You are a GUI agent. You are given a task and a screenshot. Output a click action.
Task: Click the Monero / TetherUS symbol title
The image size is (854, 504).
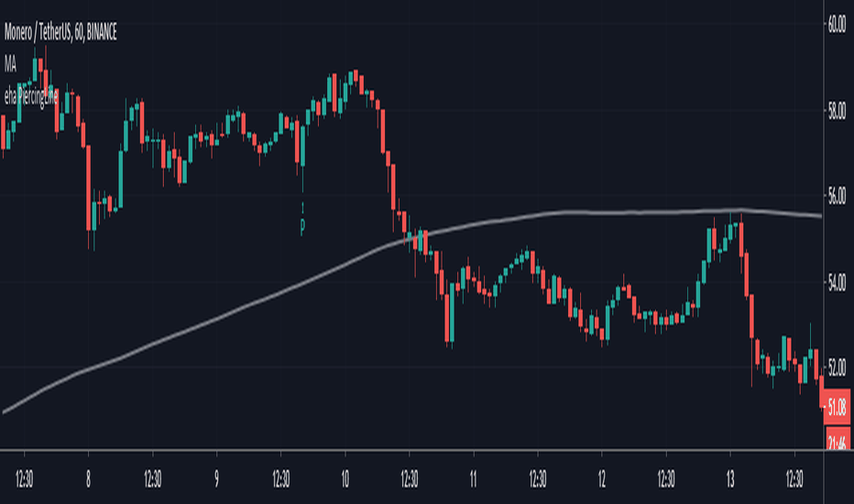pyautogui.click(x=60, y=33)
